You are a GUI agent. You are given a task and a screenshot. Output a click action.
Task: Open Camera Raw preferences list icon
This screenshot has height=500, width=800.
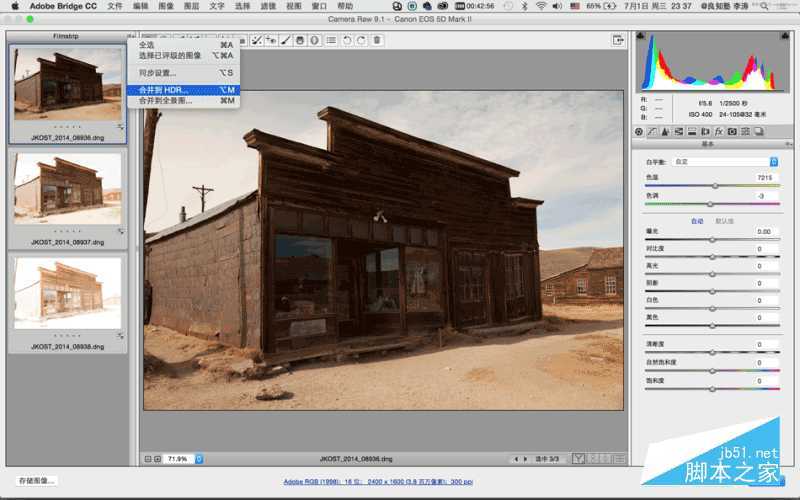tap(331, 40)
